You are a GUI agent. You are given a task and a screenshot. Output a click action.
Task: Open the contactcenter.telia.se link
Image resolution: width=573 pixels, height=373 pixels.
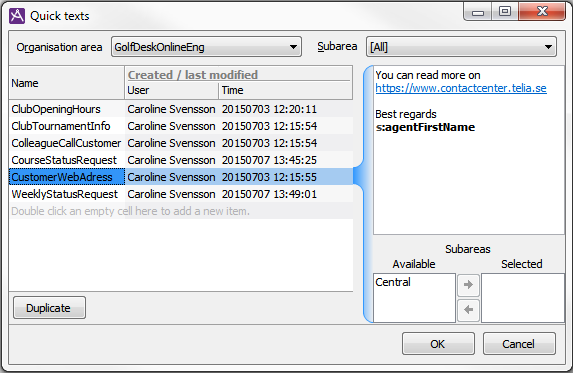(x=461, y=88)
